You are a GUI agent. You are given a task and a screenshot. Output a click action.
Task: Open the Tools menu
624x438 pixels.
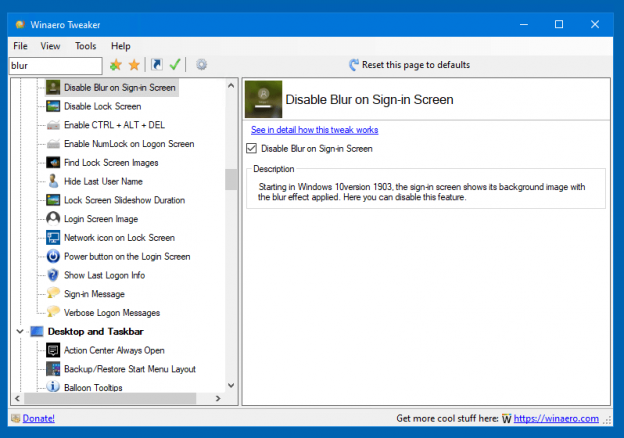85,46
